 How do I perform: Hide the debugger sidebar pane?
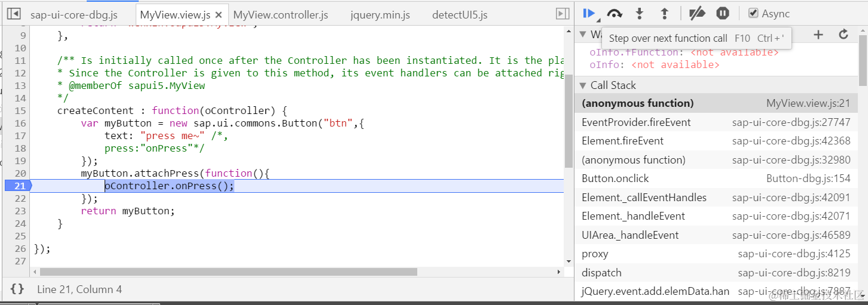(x=562, y=14)
